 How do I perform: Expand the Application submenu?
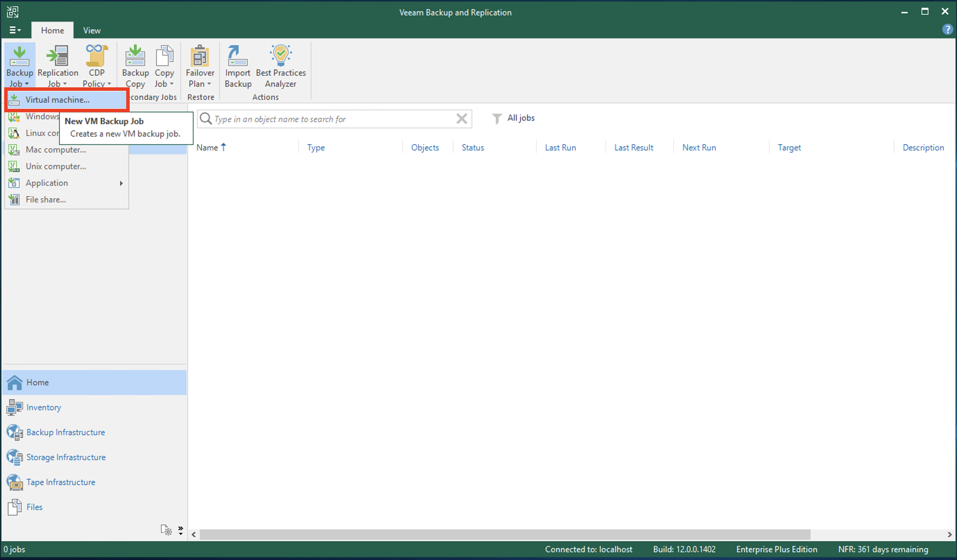67,183
